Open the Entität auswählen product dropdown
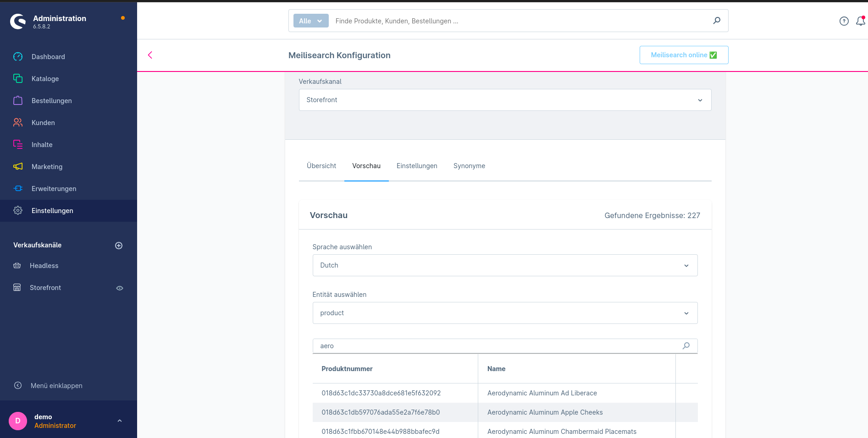 [505, 313]
